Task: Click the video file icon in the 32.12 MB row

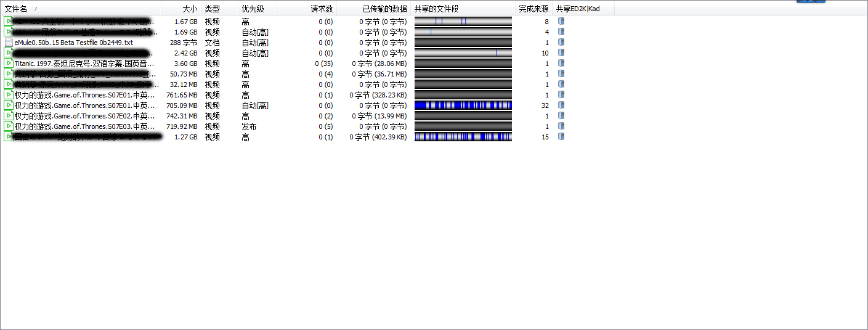Action: [9, 85]
